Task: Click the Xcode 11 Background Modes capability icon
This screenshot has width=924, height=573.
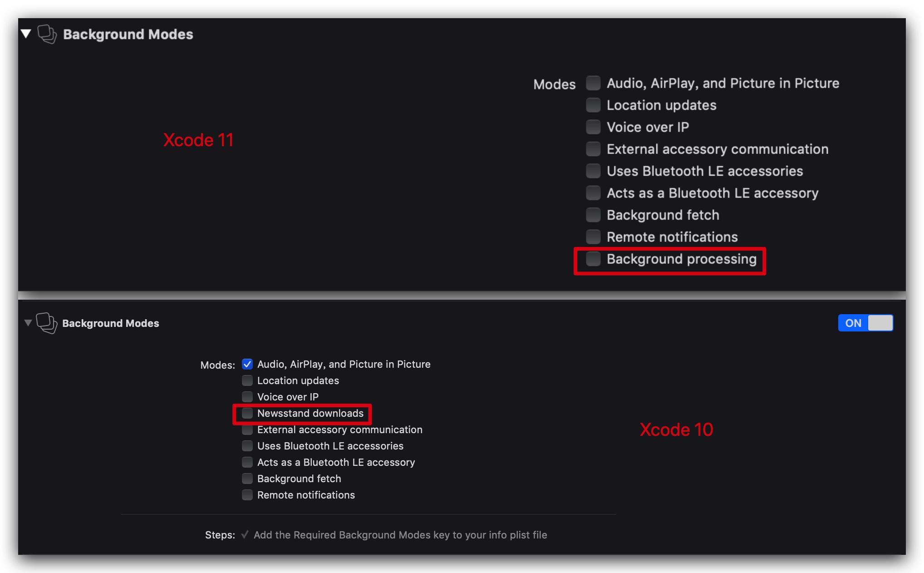Action: 47,34
